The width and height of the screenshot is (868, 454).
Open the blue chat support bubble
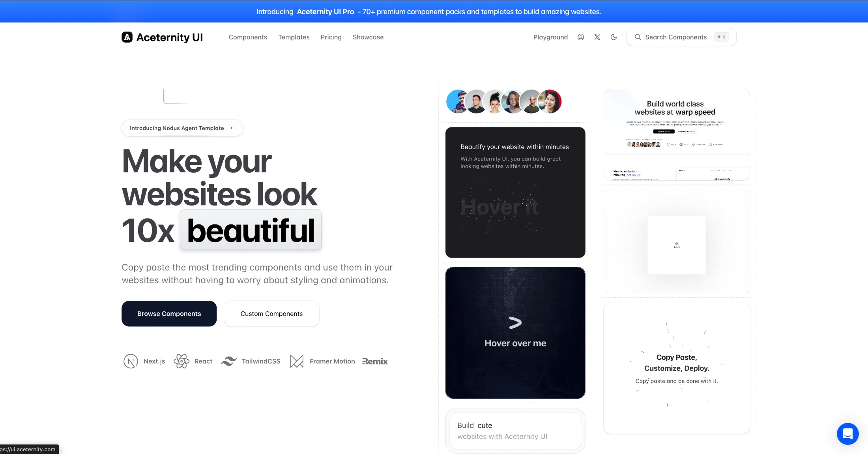click(x=847, y=433)
